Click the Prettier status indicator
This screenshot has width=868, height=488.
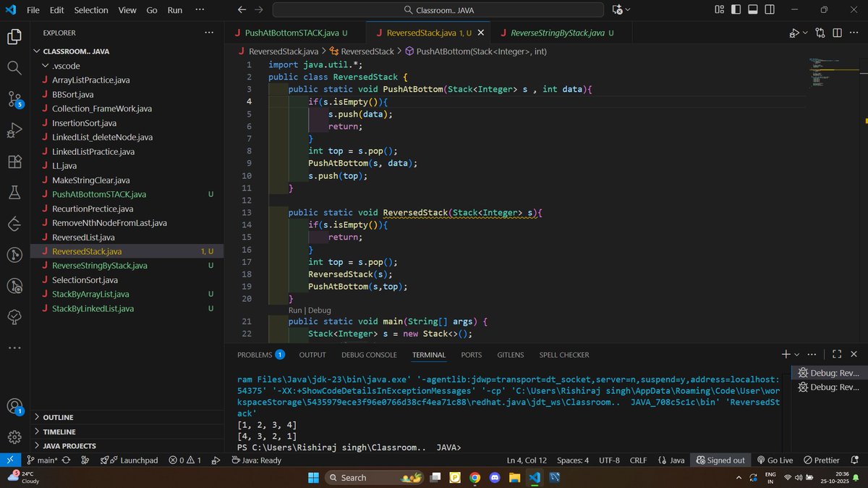click(x=821, y=460)
